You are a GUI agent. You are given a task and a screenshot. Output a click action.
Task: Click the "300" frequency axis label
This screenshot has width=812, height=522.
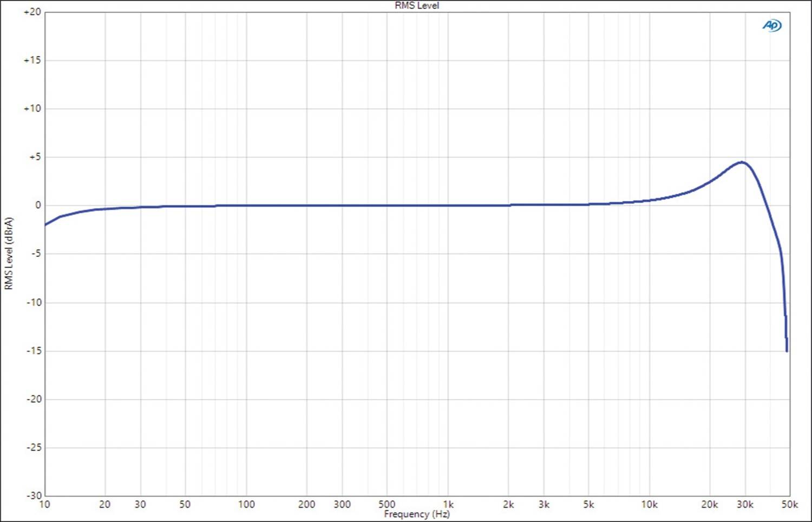click(342, 504)
